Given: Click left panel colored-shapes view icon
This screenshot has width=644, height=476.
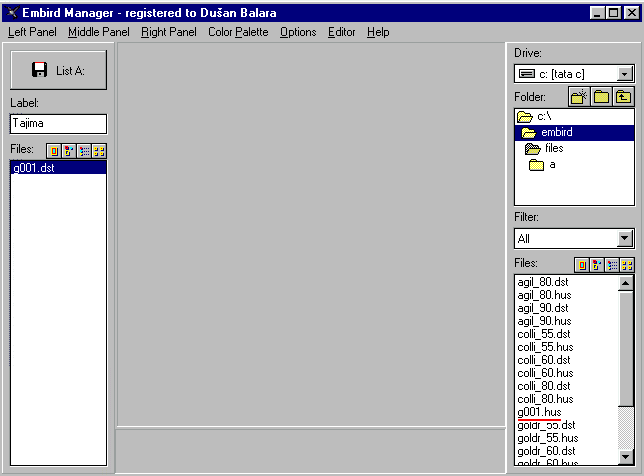Looking at the screenshot, I should point(69,151).
